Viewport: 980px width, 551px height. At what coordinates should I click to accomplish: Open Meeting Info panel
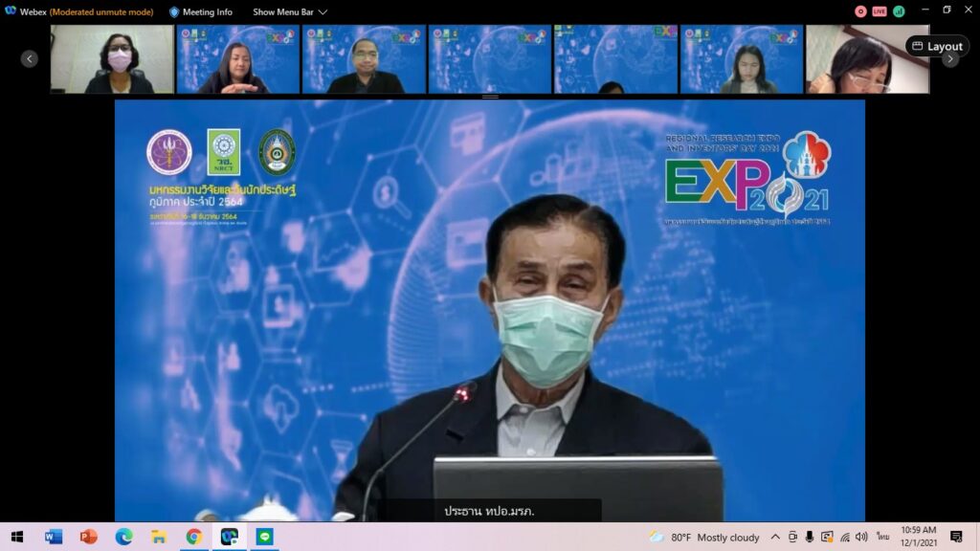tap(201, 11)
